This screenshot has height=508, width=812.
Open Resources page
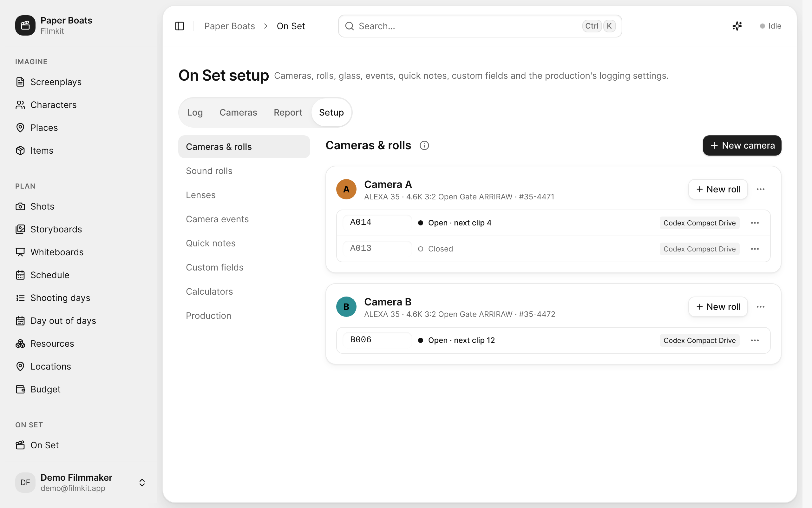[x=81, y=343]
